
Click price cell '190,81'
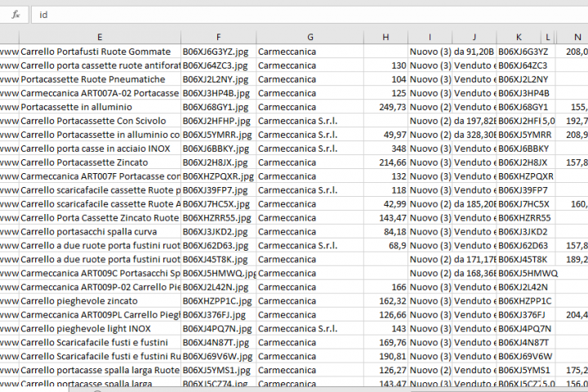385,356
